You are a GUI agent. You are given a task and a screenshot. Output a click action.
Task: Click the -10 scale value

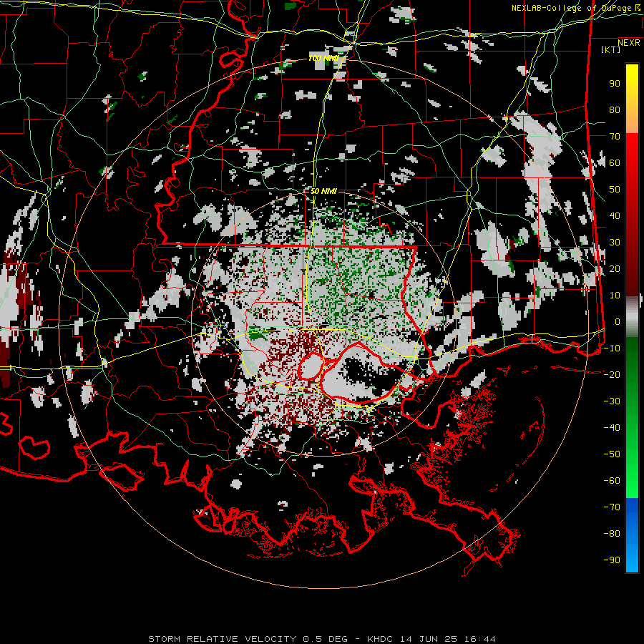(x=612, y=348)
